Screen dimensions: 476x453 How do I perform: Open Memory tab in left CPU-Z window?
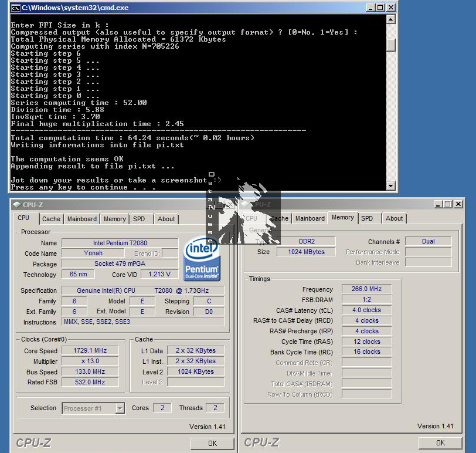click(115, 219)
